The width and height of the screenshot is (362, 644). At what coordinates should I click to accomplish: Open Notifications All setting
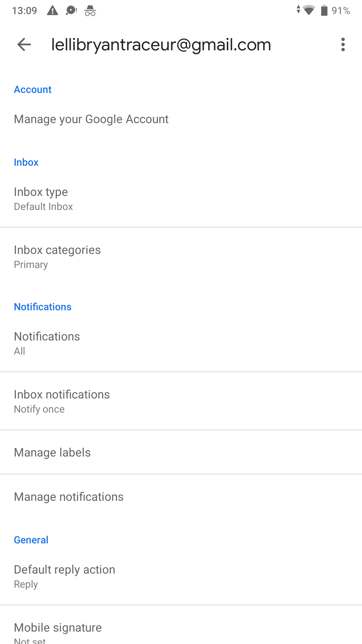pyautogui.click(x=181, y=343)
